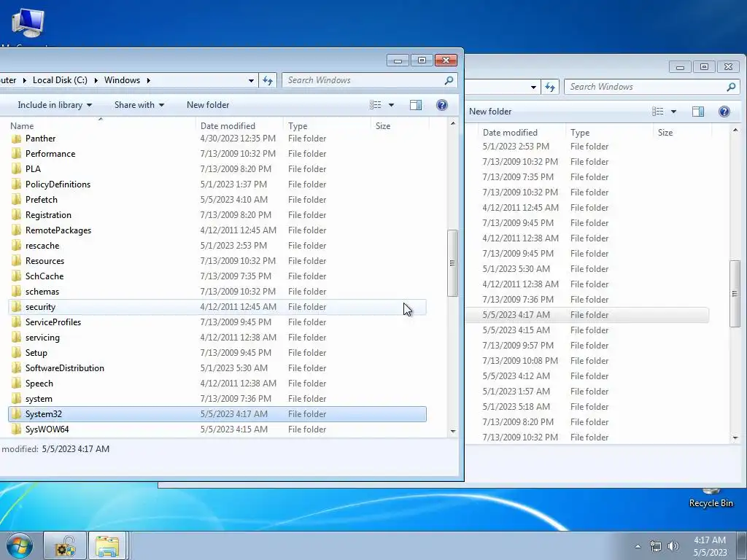
Task: Click the Prefetch folder icon
Action: (x=16, y=200)
